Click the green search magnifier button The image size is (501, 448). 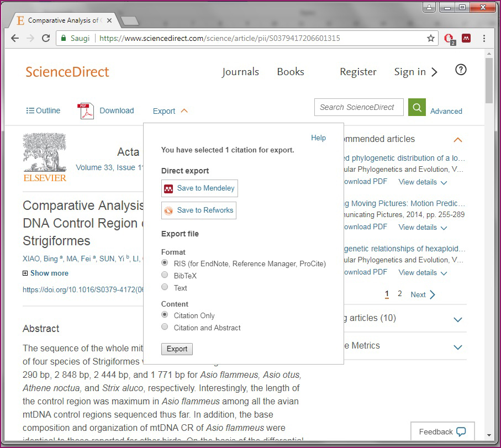click(417, 107)
